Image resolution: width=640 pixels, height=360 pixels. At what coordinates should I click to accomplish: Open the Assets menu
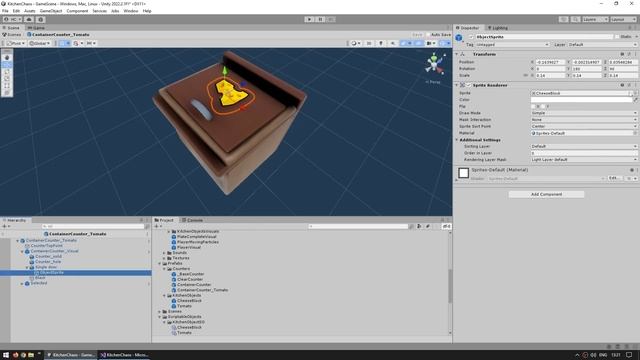point(30,11)
